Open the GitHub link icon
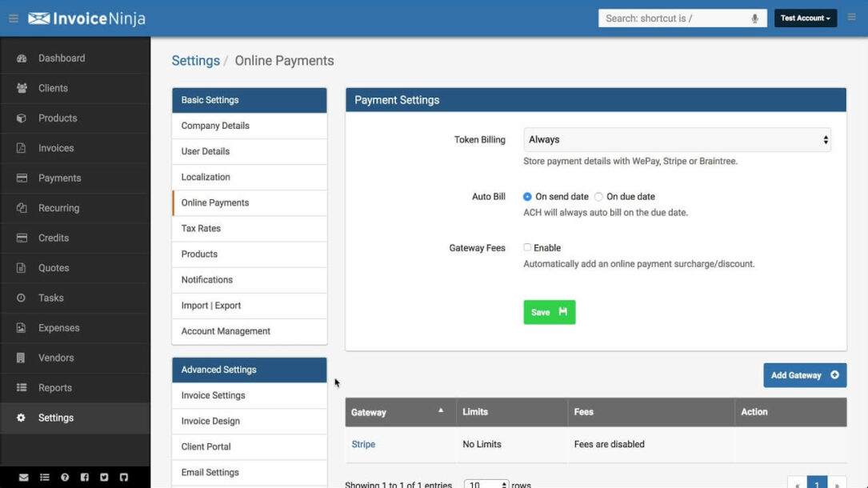This screenshot has height=488, width=868. (124, 477)
